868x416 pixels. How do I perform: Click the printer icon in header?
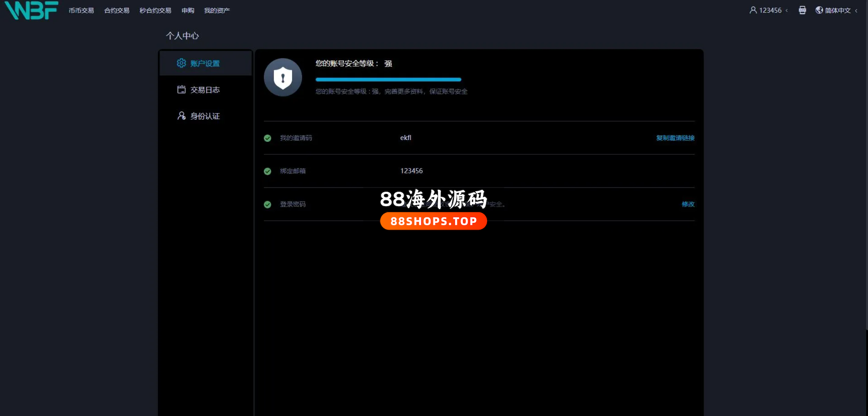[x=802, y=10]
